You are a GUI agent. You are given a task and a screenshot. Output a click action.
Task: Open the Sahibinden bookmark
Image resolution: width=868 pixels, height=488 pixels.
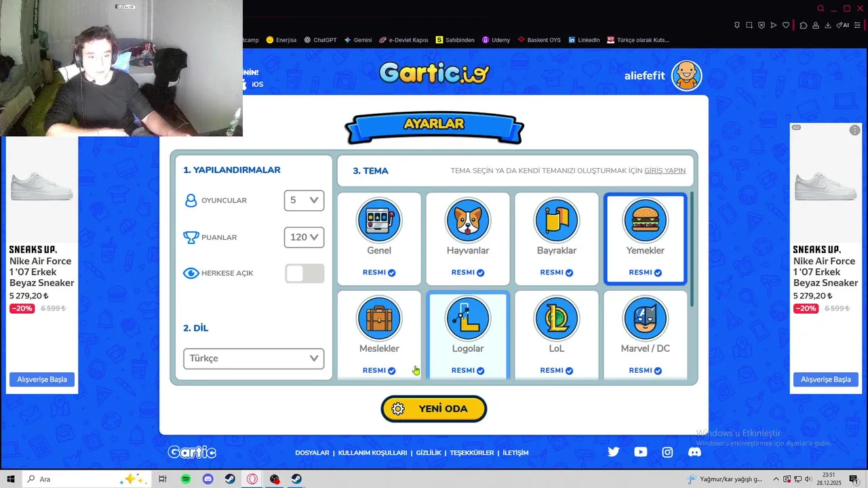[455, 40]
